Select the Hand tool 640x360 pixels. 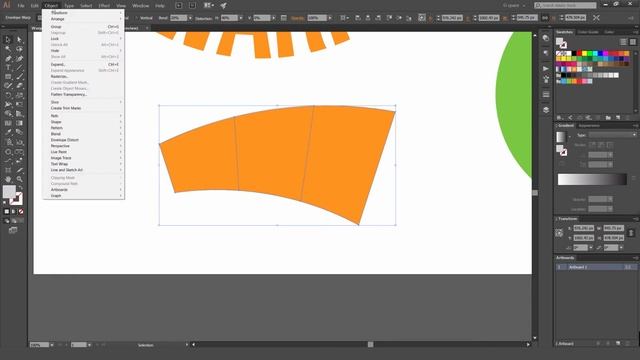click(x=7, y=179)
